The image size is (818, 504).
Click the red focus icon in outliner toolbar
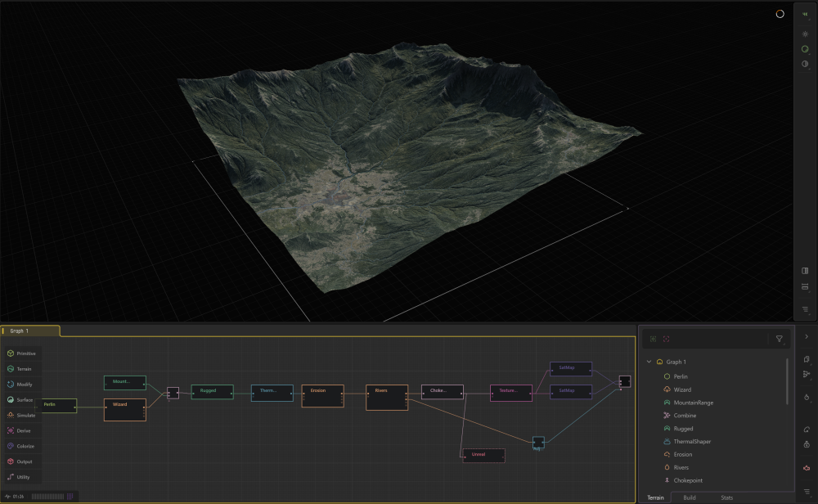coord(667,339)
